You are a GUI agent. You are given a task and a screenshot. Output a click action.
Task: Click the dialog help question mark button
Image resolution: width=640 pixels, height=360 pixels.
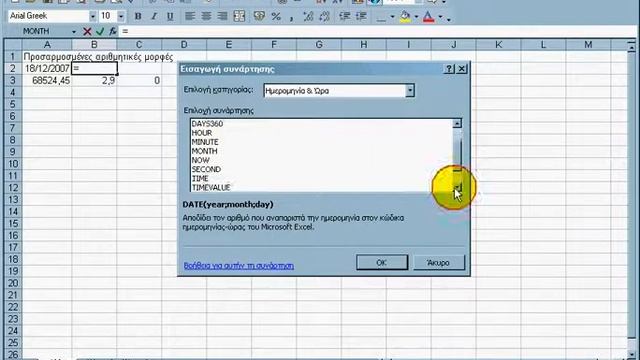coord(449,69)
